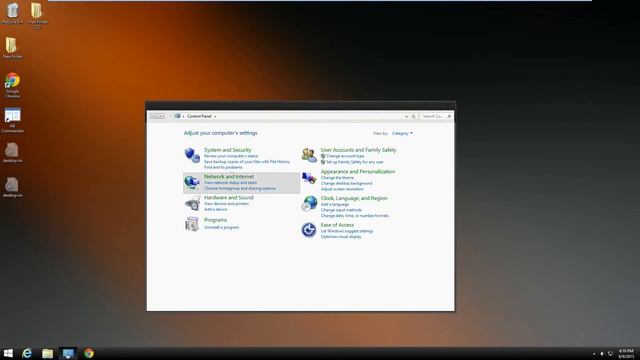Image resolution: width=640 pixels, height=360 pixels.
Task: Click the Ease of Access icon
Action: [x=309, y=230]
